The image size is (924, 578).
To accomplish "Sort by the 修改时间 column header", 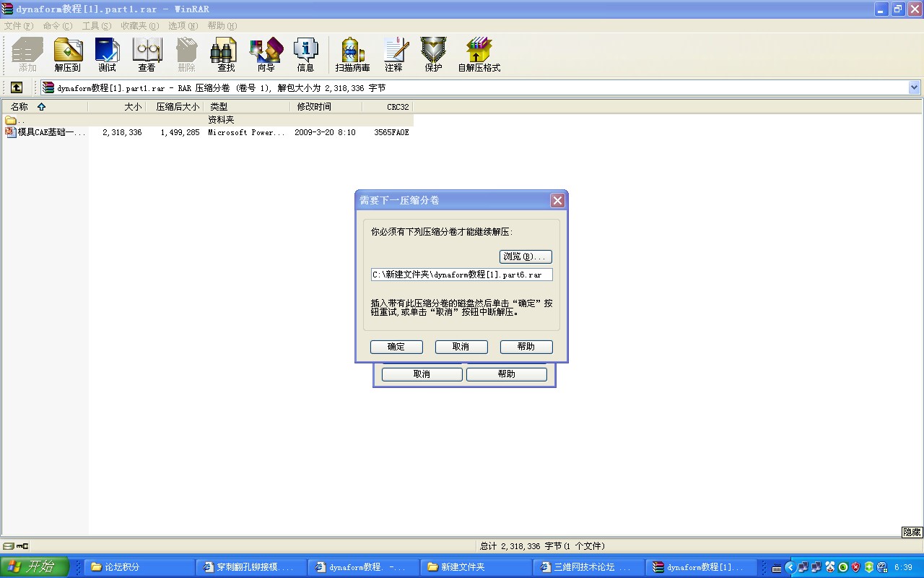I will coord(326,106).
